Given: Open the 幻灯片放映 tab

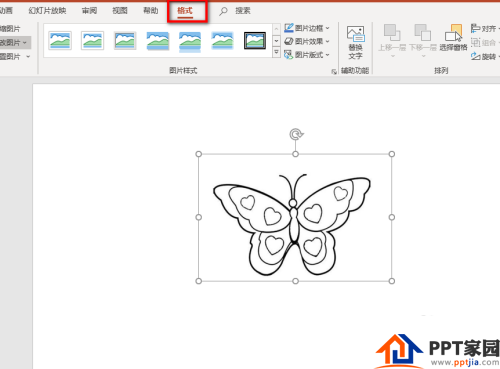Looking at the screenshot, I should point(47,11).
